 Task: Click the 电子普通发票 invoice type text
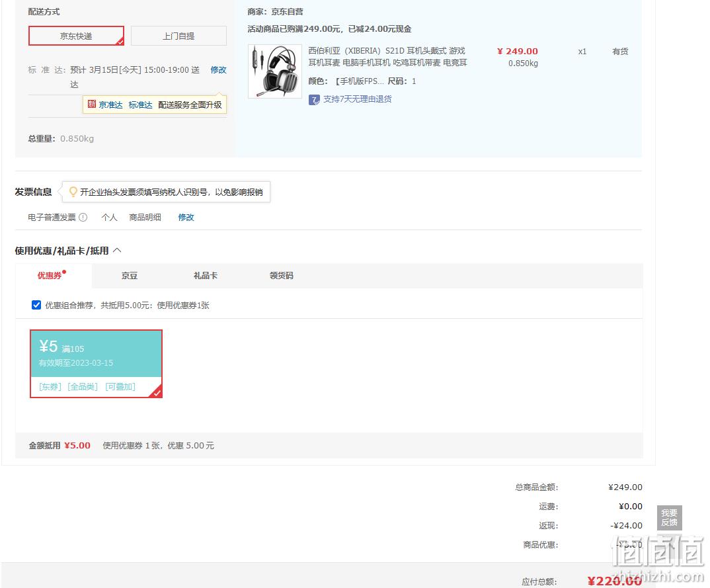click(52, 218)
